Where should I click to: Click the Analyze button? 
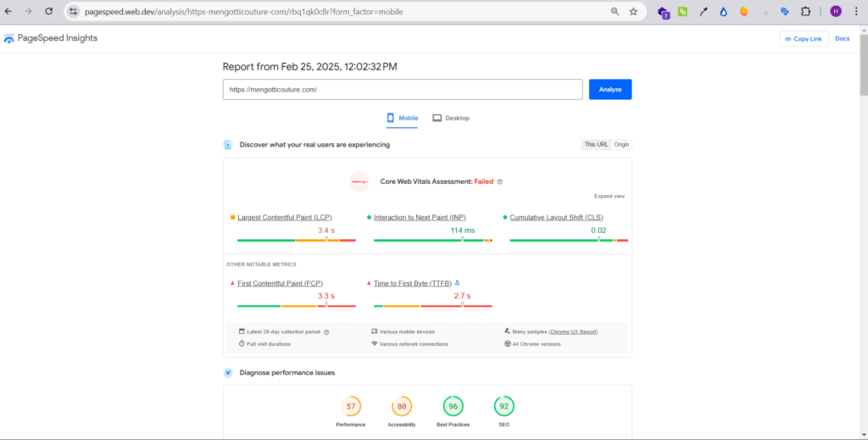coord(610,89)
